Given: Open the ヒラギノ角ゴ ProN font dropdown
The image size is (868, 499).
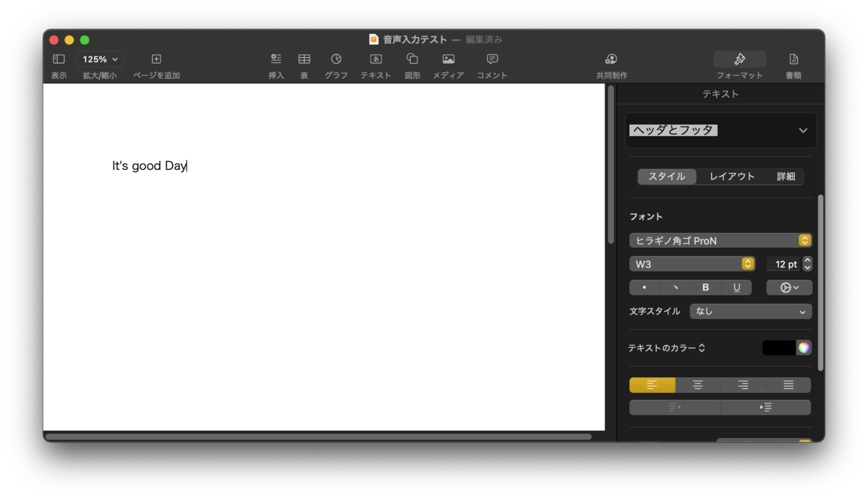Looking at the screenshot, I should (x=720, y=240).
